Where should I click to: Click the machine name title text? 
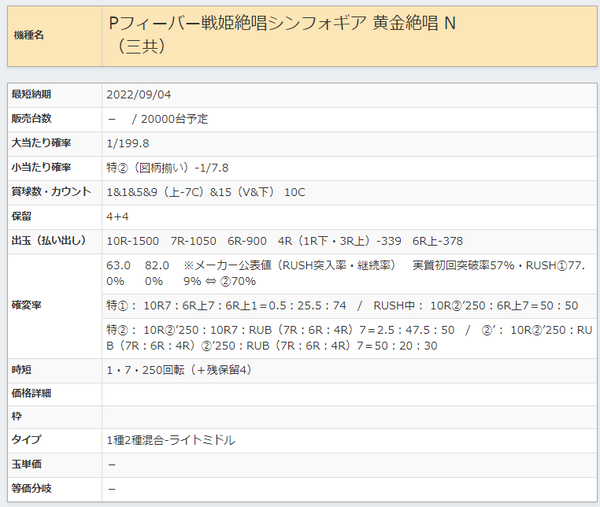point(282,34)
